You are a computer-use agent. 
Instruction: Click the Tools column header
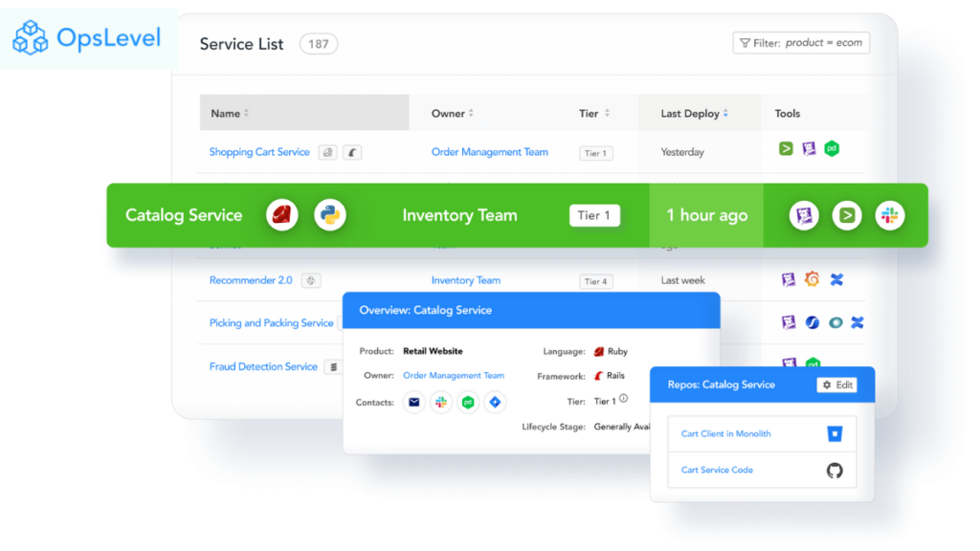(x=787, y=113)
